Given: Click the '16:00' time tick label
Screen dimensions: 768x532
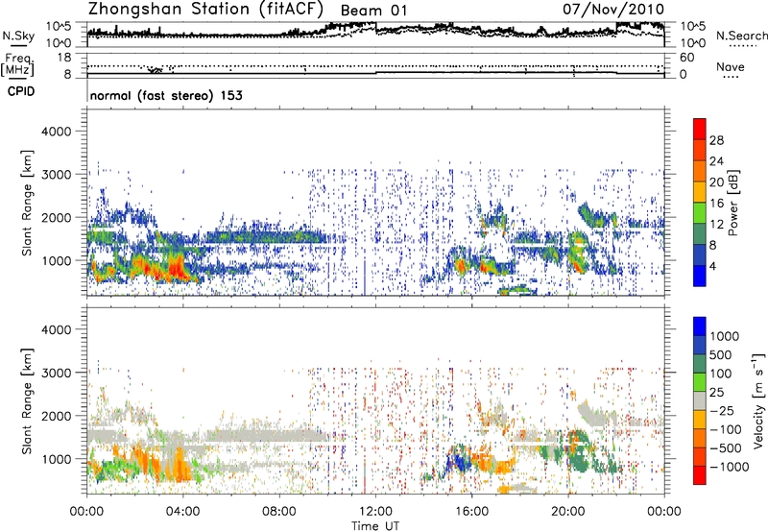Looking at the screenshot, I should (471, 512).
